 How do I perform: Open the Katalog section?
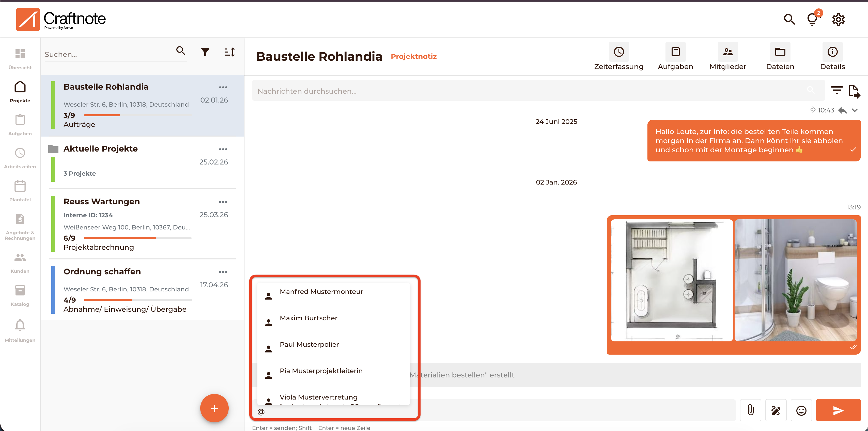(20, 295)
